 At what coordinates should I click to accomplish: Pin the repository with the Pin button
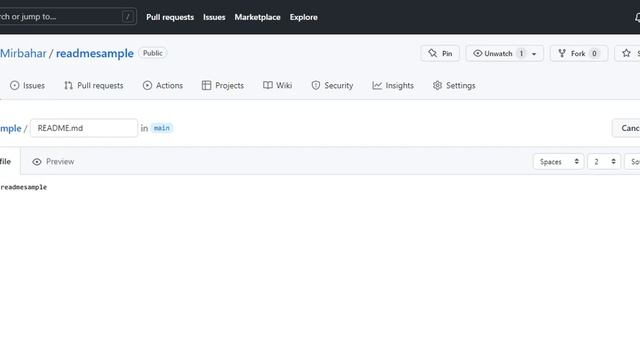(440, 53)
